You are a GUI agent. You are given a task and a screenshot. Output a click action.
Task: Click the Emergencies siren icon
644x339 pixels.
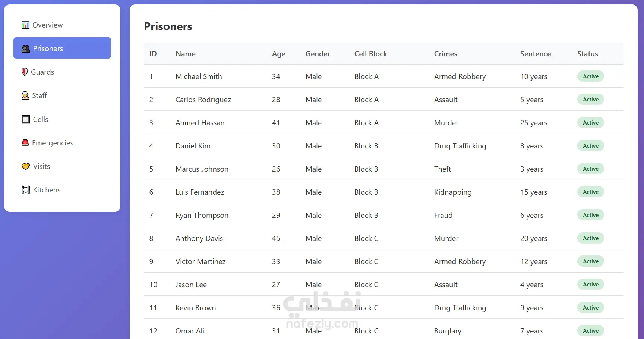point(25,143)
